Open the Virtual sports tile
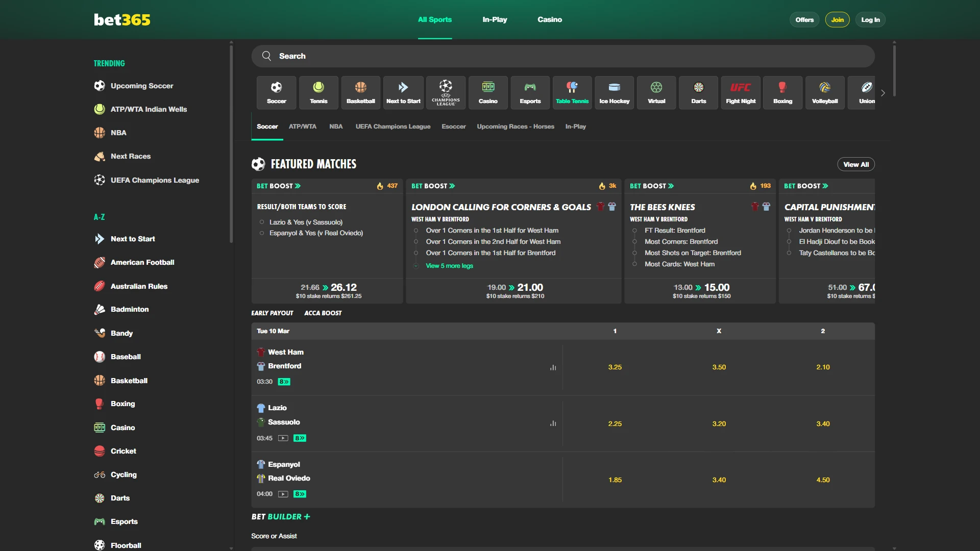The height and width of the screenshot is (551, 980). pos(656,92)
